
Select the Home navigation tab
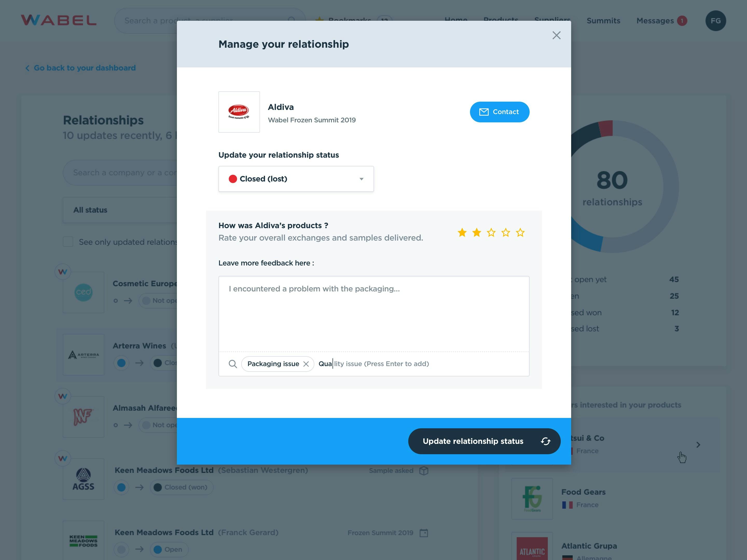[x=456, y=19]
